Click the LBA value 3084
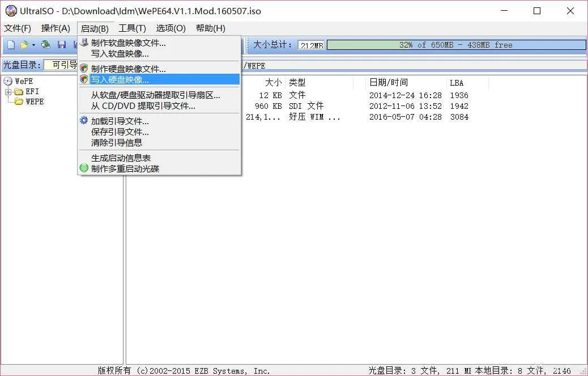Screen dimensions: 588x376 (x=459, y=117)
